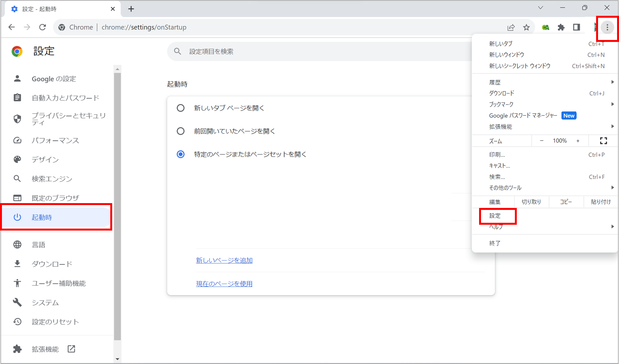Select 特定のページまたはページセットを開く radio button

pyautogui.click(x=181, y=154)
